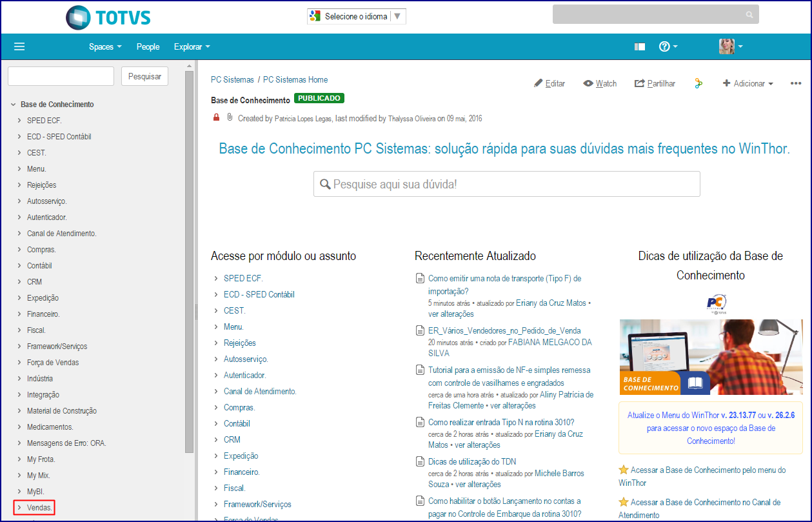Expand Financeiro. in sidebar tree

point(20,314)
